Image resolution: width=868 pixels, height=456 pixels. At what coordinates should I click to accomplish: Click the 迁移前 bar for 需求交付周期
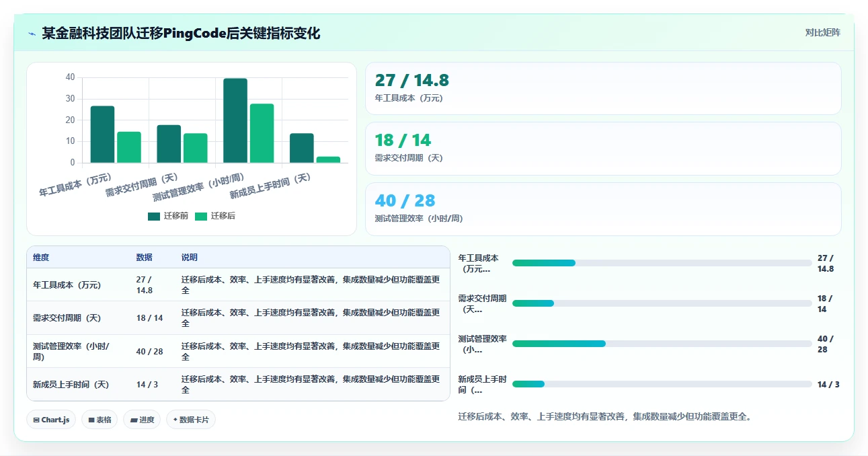(169, 143)
